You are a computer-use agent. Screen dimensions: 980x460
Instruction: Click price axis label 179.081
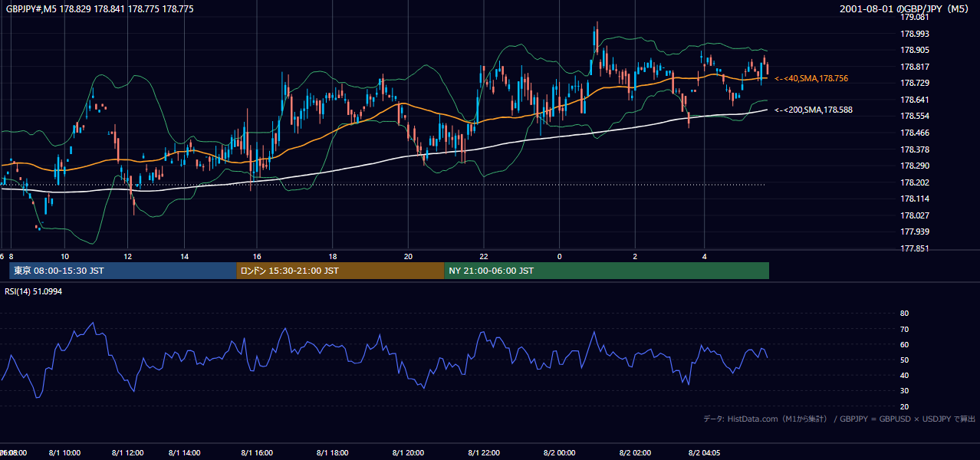coord(914,17)
